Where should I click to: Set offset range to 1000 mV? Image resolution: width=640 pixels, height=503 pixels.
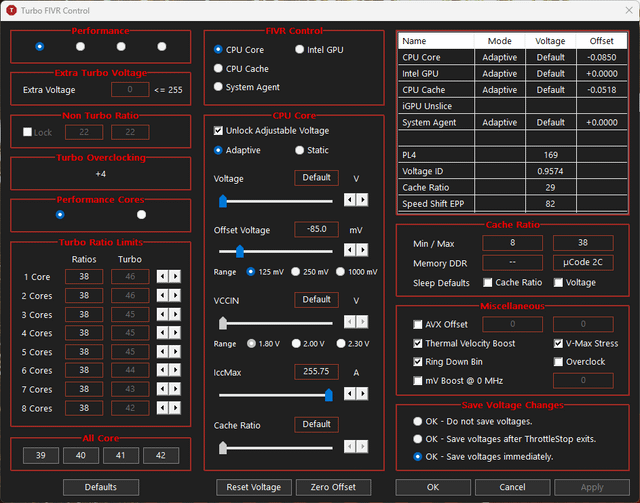[x=357, y=272]
